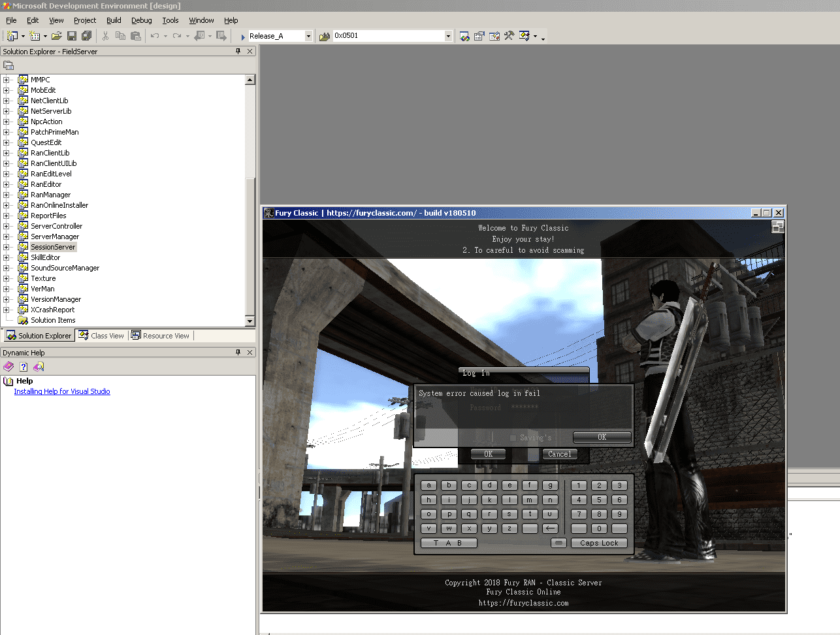Open the Build menu

tap(114, 20)
